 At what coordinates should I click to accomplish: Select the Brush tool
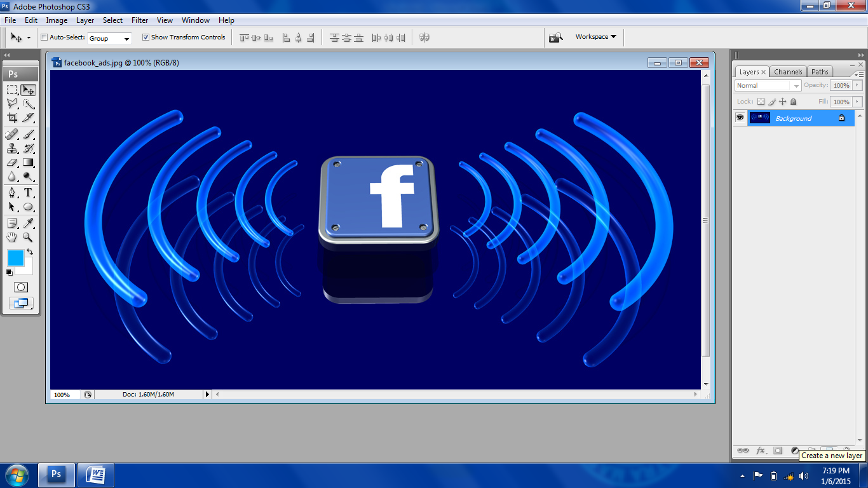coord(29,135)
